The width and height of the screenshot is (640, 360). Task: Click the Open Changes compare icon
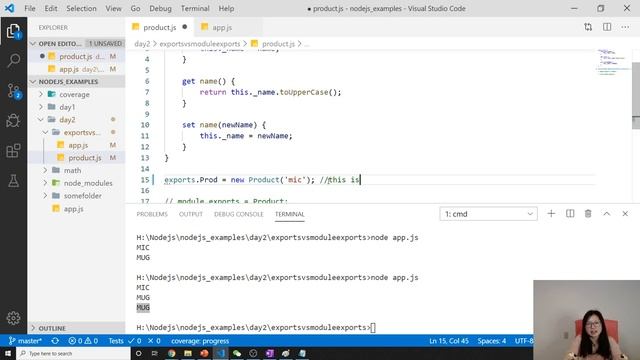tap(588, 27)
